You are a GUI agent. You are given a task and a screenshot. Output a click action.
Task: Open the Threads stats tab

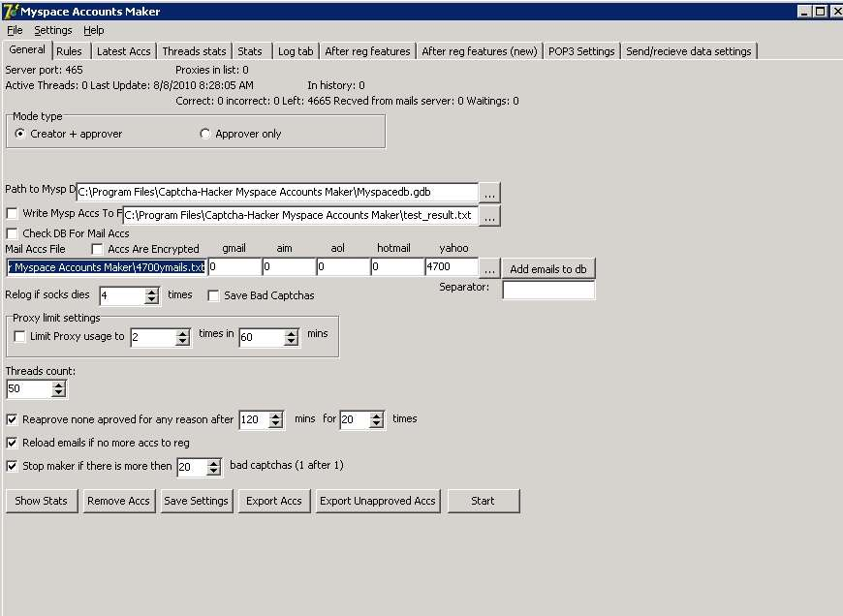(x=194, y=51)
